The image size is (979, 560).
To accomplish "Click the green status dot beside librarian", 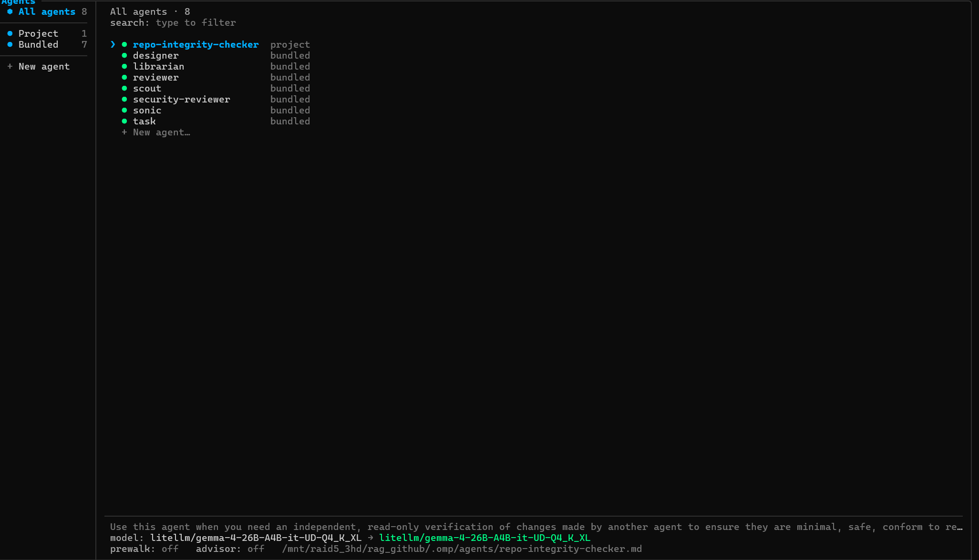I will [124, 66].
